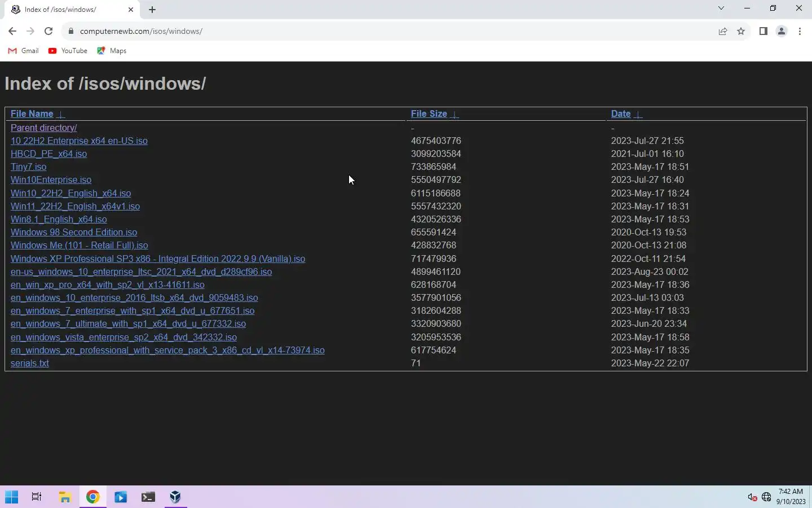Select the Index of /isos/windows/ tab

pos(72,10)
